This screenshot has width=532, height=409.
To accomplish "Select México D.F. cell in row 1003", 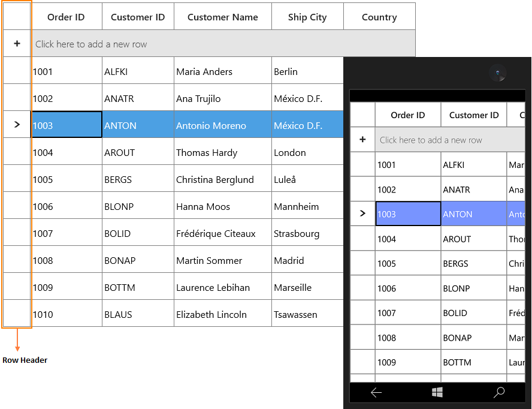I will pos(308,124).
